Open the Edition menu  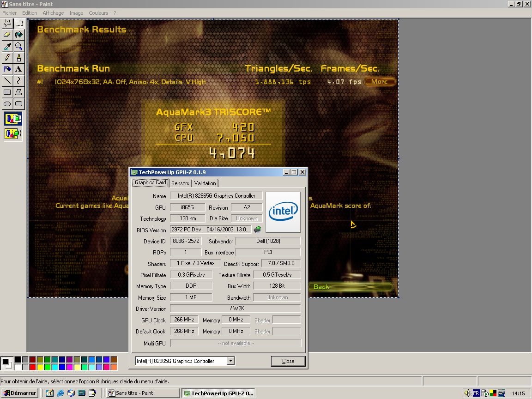click(30, 13)
